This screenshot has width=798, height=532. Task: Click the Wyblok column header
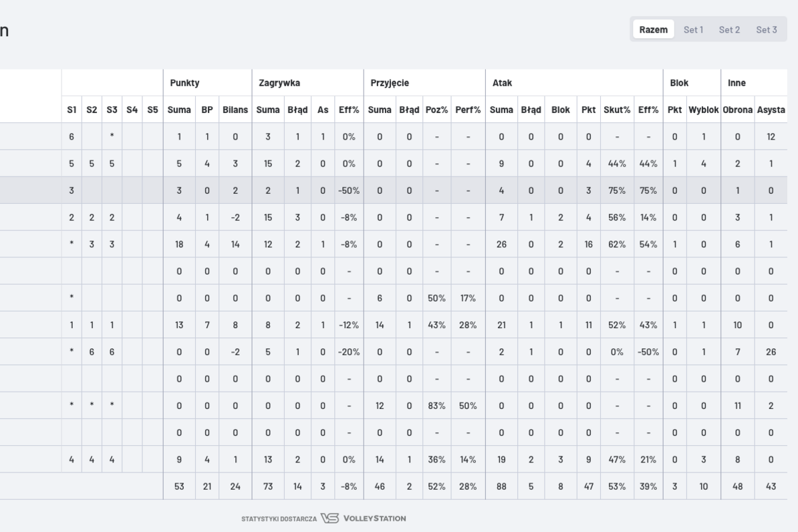pos(703,110)
